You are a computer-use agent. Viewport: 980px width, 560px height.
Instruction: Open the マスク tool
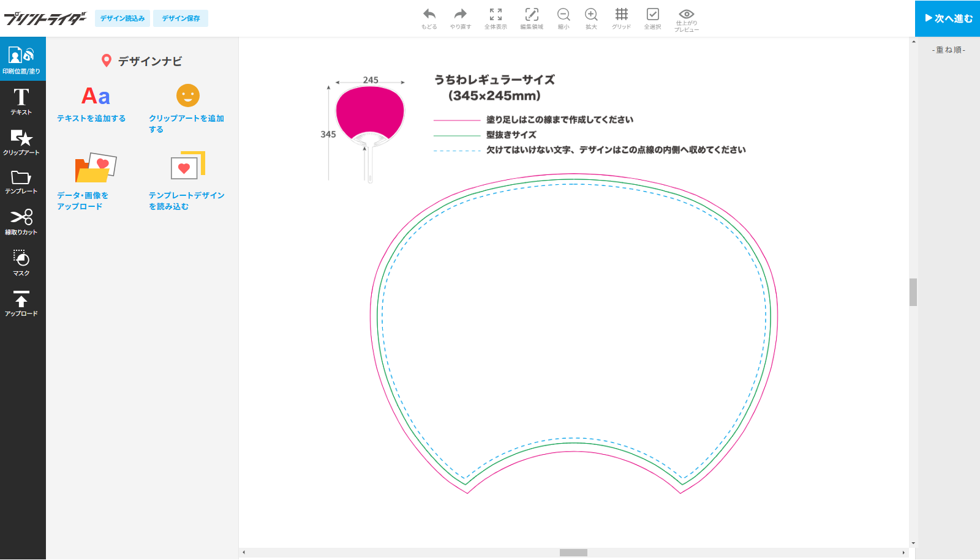21,263
